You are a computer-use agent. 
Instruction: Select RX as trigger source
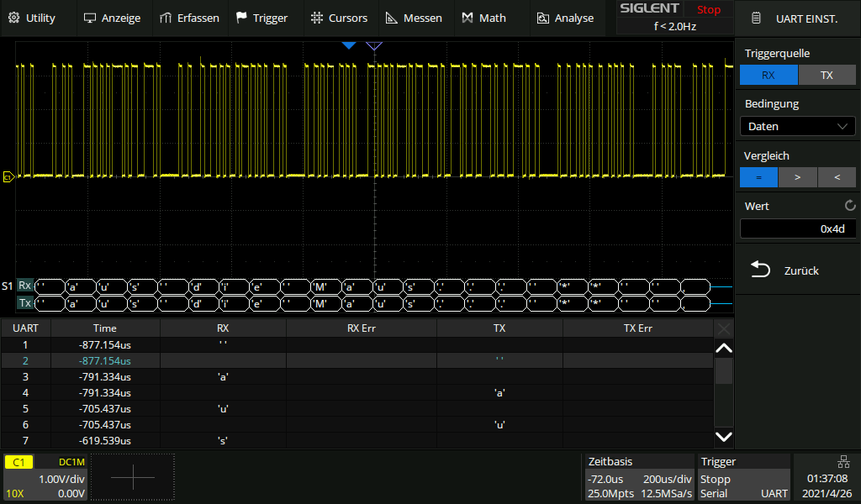[x=769, y=75]
